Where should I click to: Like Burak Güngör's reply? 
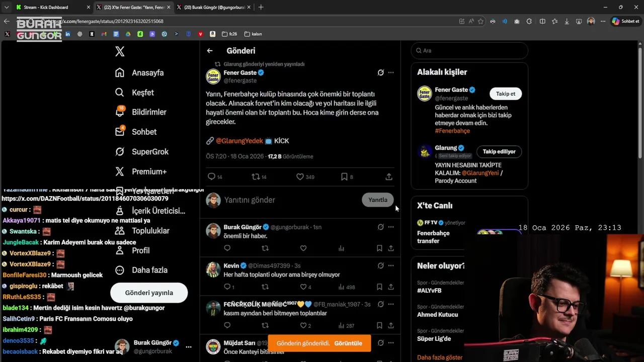[303, 248]
